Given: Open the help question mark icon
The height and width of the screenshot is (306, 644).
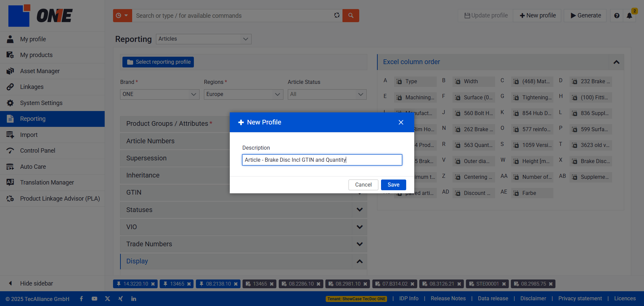Looking at the screenshot, I should click(x=616, y=15).
